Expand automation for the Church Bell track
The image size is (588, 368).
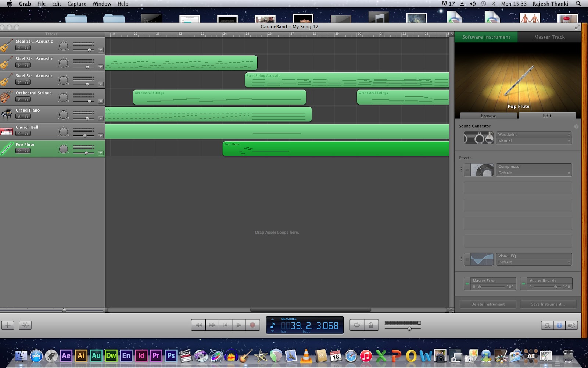(101, 136)
